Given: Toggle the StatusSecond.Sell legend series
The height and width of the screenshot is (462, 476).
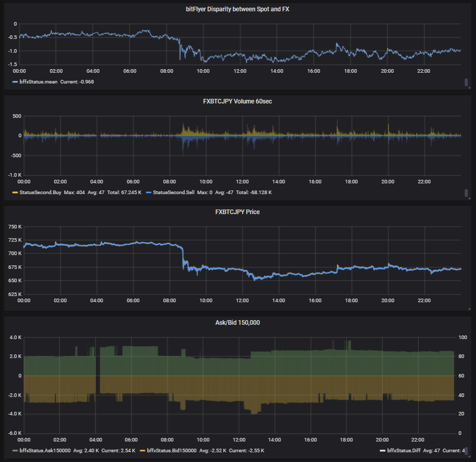Looking at the screenshot, I should 174,192.
